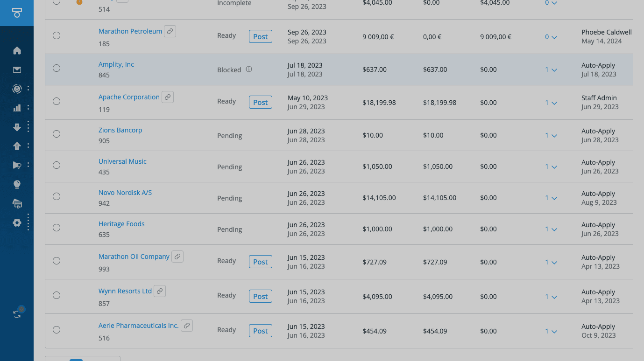Open the Universal Music customer link

[x=122, y=161]
